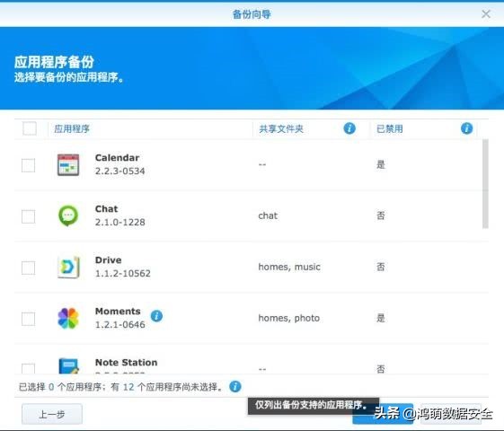Select the Note Station name text
The width and height of the screenshot is (504, 431).
pyautogui.click(x=127, y=362)
